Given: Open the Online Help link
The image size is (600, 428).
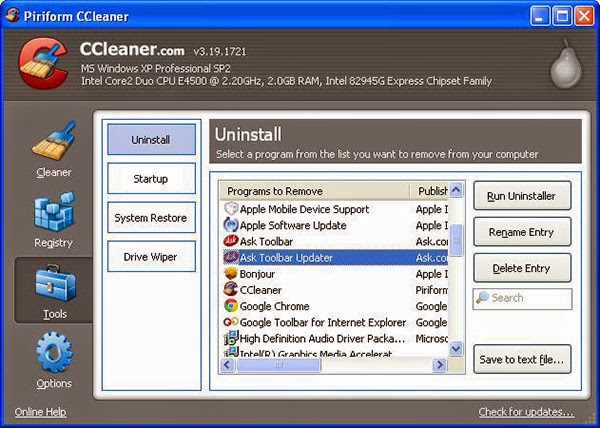Looking at the screenshot, I should click(x=40, y=412).
